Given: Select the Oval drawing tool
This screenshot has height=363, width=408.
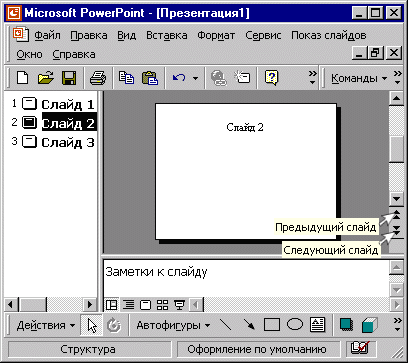Looking at the screenshot, I should (295, 324).
